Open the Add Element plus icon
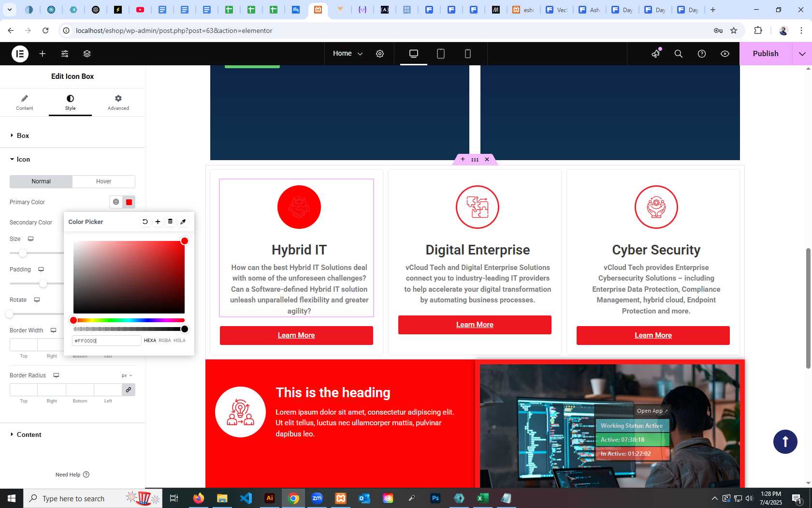 (x=43, y=54)
